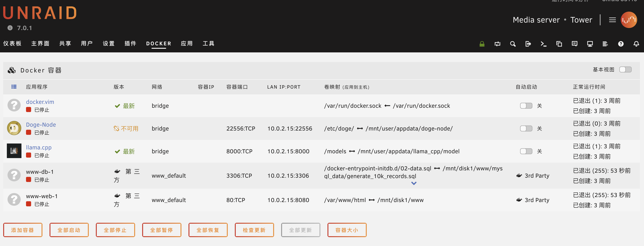Screen dimensions: 644x246
Task: Click the 自动启动 column header
Action: (526, 87)
